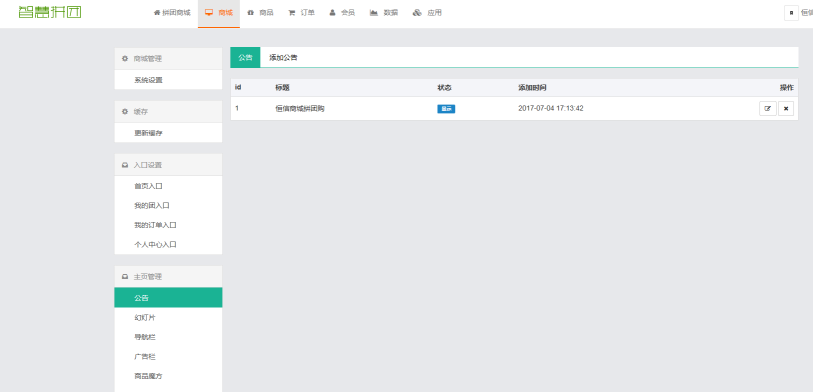
Task: Switch to the green 公告 tab
Action: pos(245,58)
